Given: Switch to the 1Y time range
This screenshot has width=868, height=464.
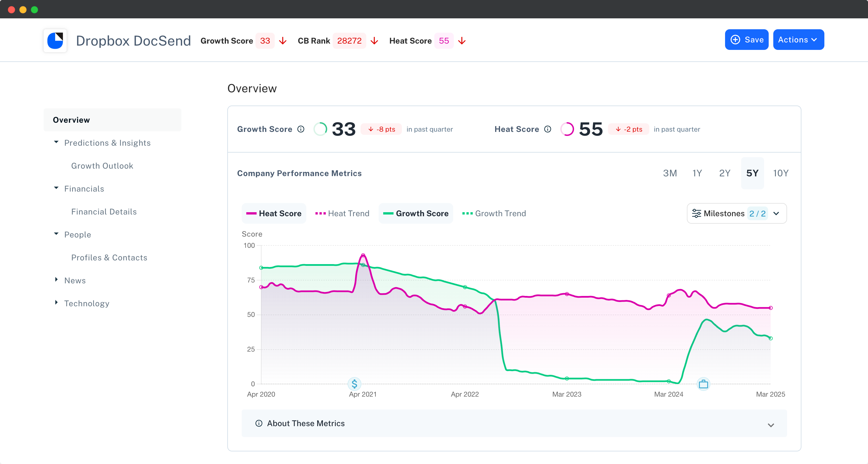Looking at the screenshot, I should (x=697, y=173).
